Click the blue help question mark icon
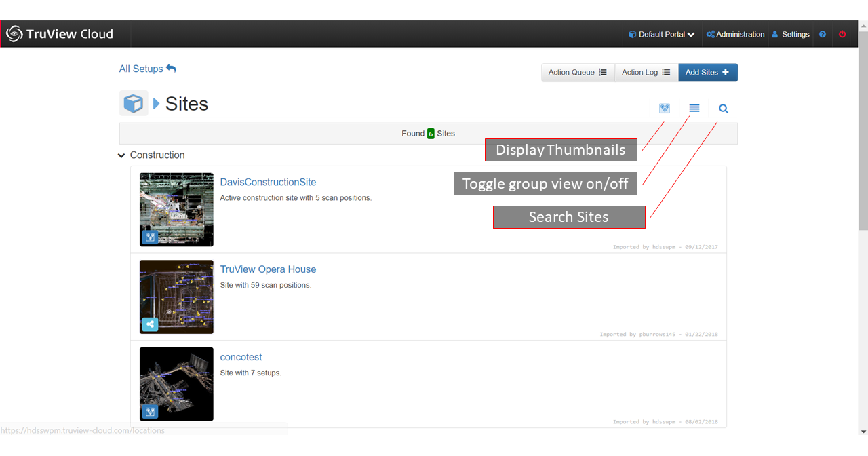Viewport: 868px width, 456px height. coord(823,34)
